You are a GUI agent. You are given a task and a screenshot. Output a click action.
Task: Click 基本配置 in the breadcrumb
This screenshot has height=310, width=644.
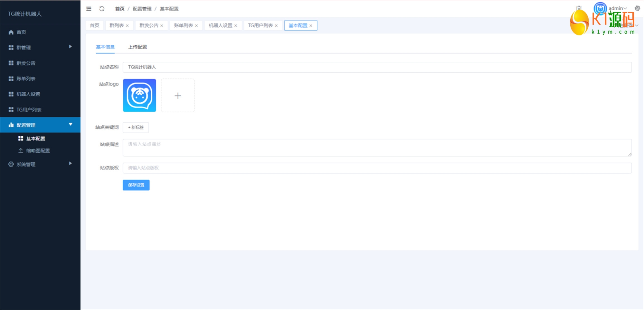tap(169, 9)
